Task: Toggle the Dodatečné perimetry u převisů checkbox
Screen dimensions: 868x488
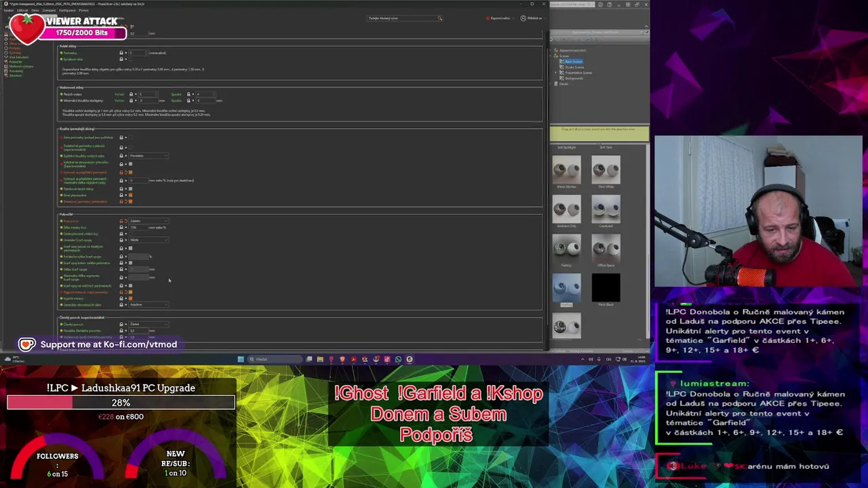Action: point(131,147)
